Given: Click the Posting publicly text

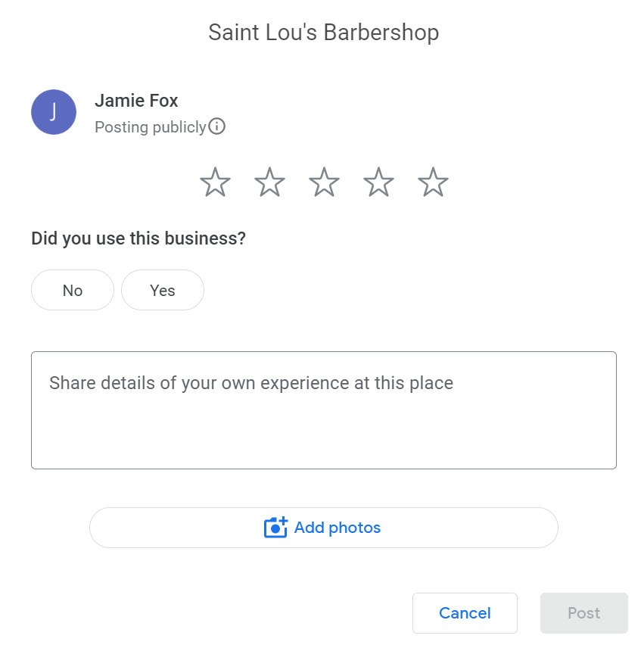Looking at the screenshot, I should [150, 127].
